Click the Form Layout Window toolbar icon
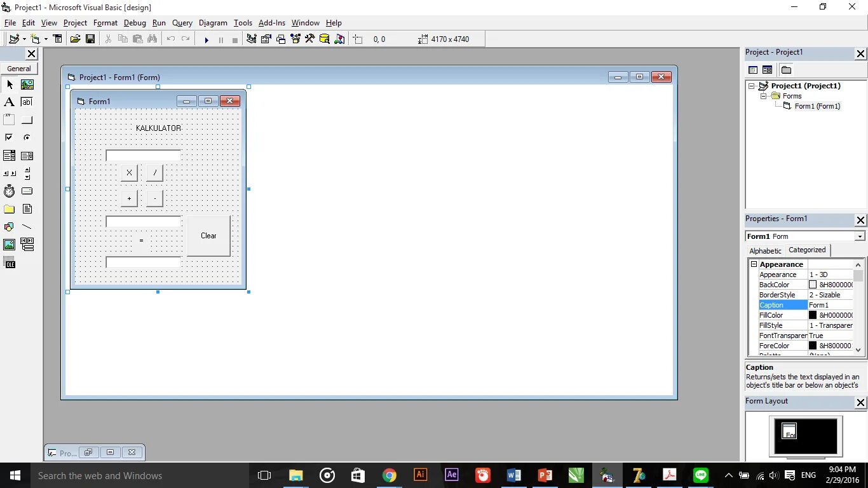 pos(280,39)
